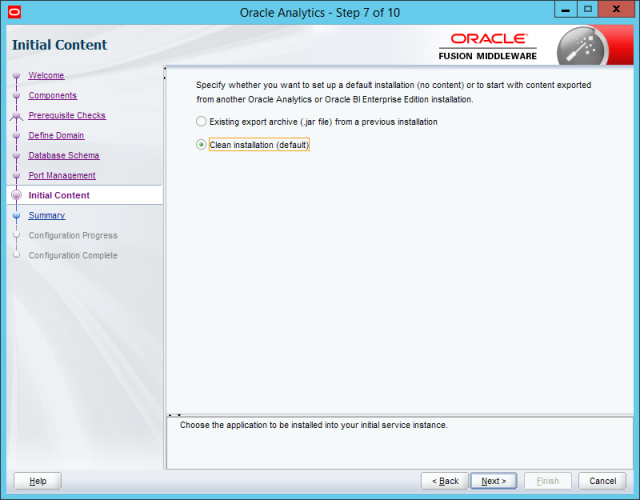The height and width of the screenshot is (500, 640).
Task: Click the Cancel button
Action: point(602,481)
